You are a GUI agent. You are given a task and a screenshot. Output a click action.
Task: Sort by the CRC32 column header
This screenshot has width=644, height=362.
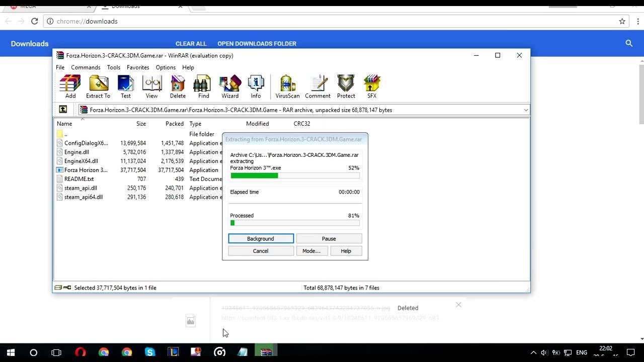coord(302,124)
